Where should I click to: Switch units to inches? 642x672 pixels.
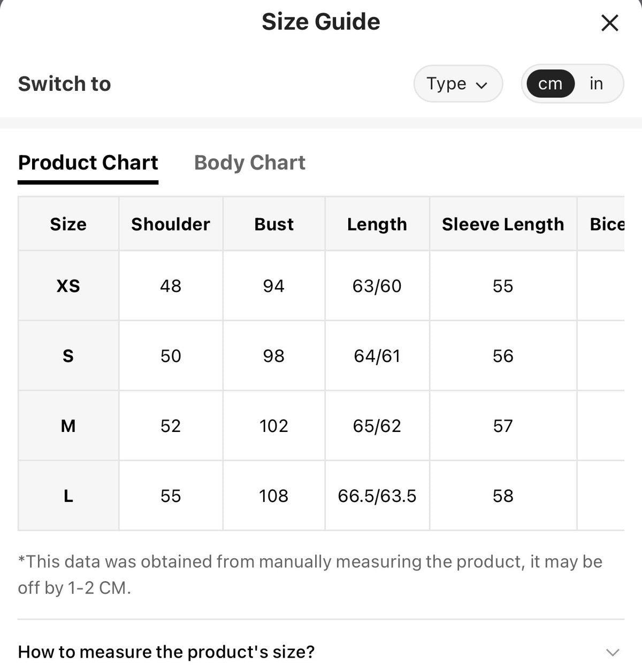click(x=596, y=83)
